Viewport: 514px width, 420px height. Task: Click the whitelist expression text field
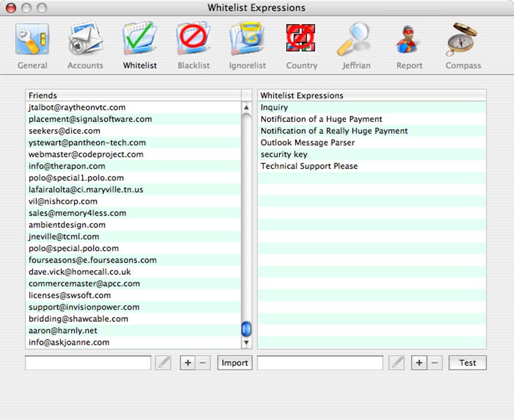tap(320, 363)
